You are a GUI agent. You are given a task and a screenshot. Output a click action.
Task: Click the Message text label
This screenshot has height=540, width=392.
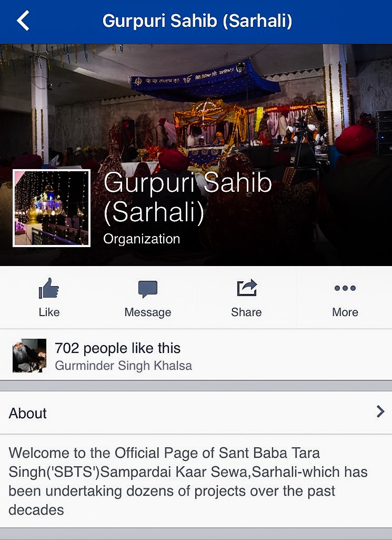[x=148, y=312]
